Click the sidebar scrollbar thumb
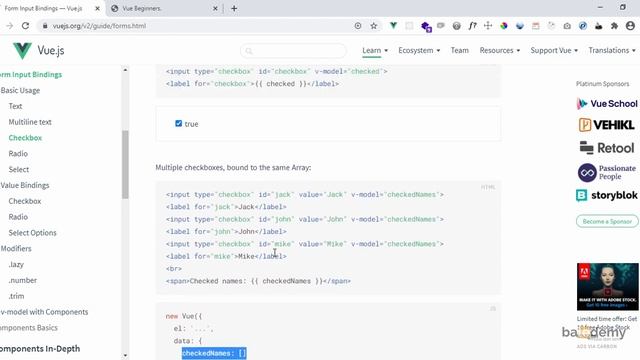This screenshot has width=640, height=360. pyautogui.click(x=125, y=164)
